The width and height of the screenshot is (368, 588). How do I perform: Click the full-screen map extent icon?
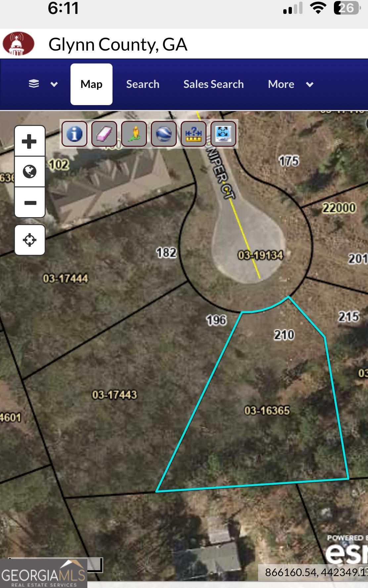click(223, 134)
